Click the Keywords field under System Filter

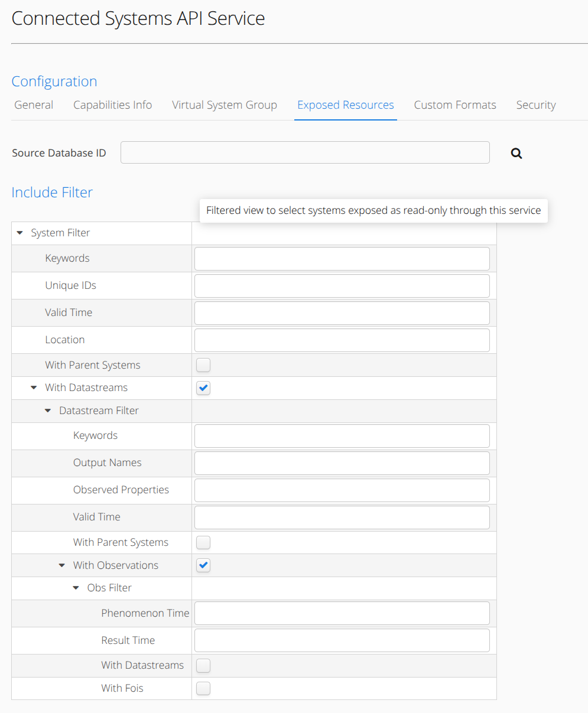coord(342,258)
